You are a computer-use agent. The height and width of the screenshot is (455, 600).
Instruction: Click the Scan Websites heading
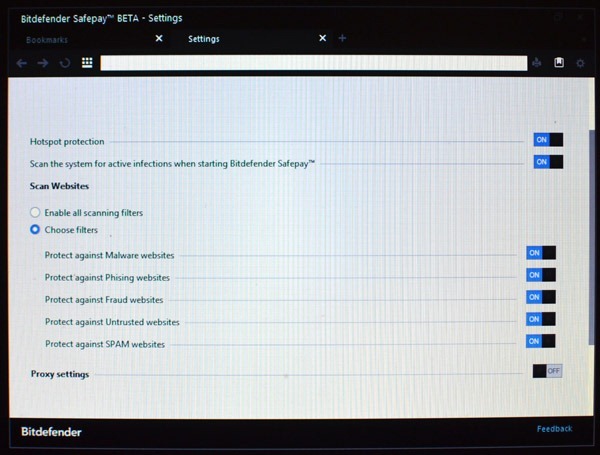59,186
